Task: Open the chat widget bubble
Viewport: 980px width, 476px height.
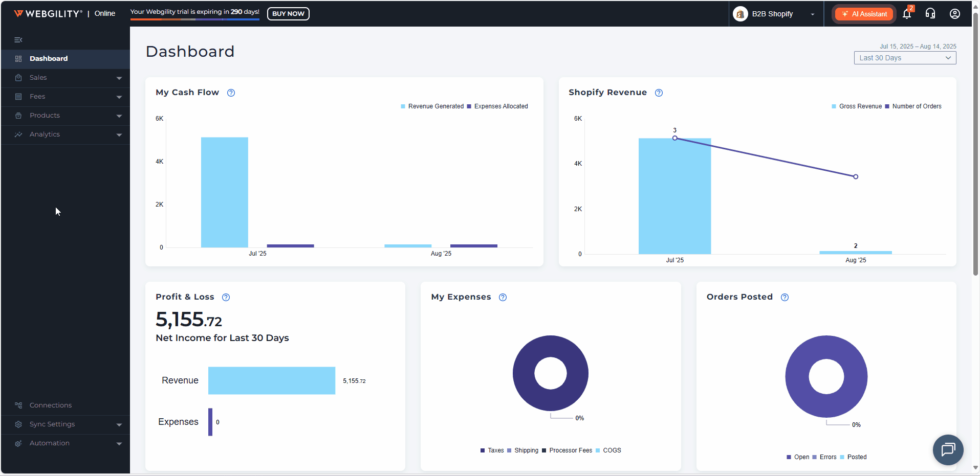Action: (x=948, y=449)
